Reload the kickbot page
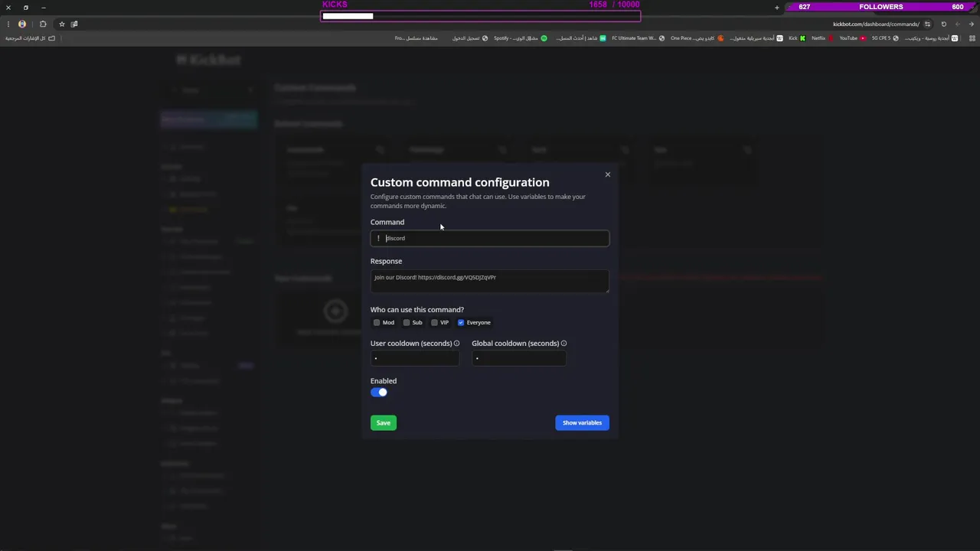The height and width of the screenshot is (551, 980). [x=943, y=24]
